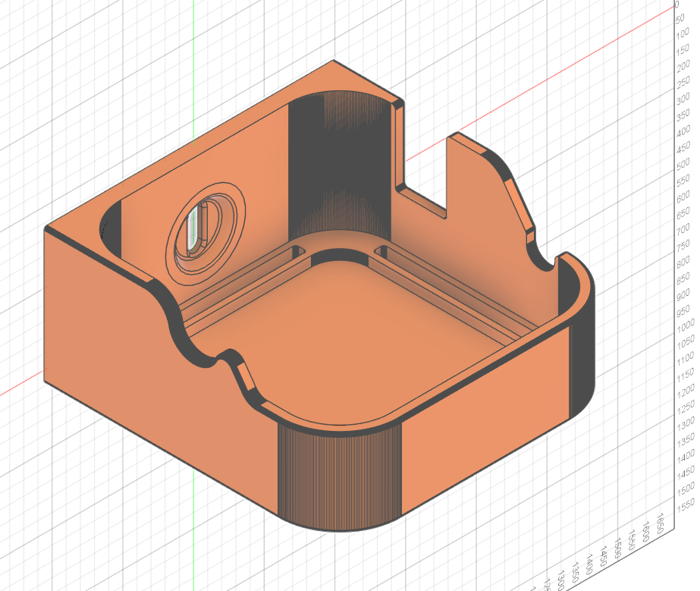Screen dimensions: 700x591
Task: Select the '1250' ruler marking
Action: (686, 408)
